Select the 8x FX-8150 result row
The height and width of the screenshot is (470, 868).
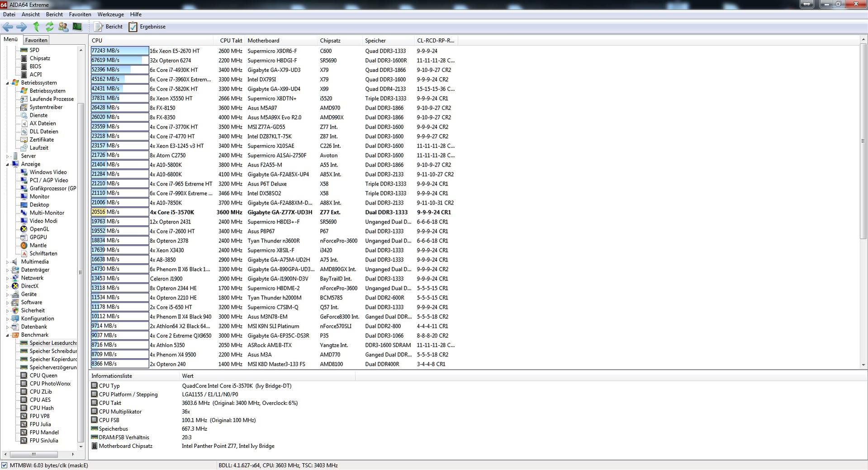pos(273,108)
